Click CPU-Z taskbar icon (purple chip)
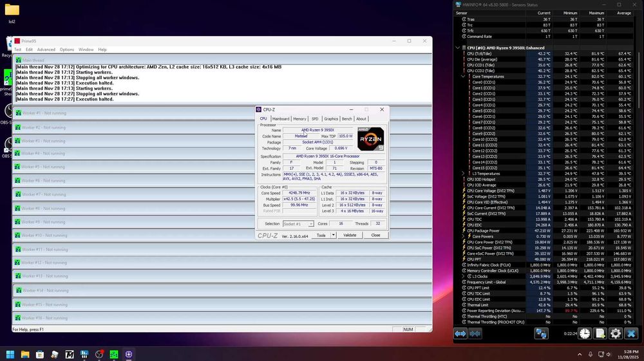This screenshot has height=361, width=644. [x=129, y=355]
